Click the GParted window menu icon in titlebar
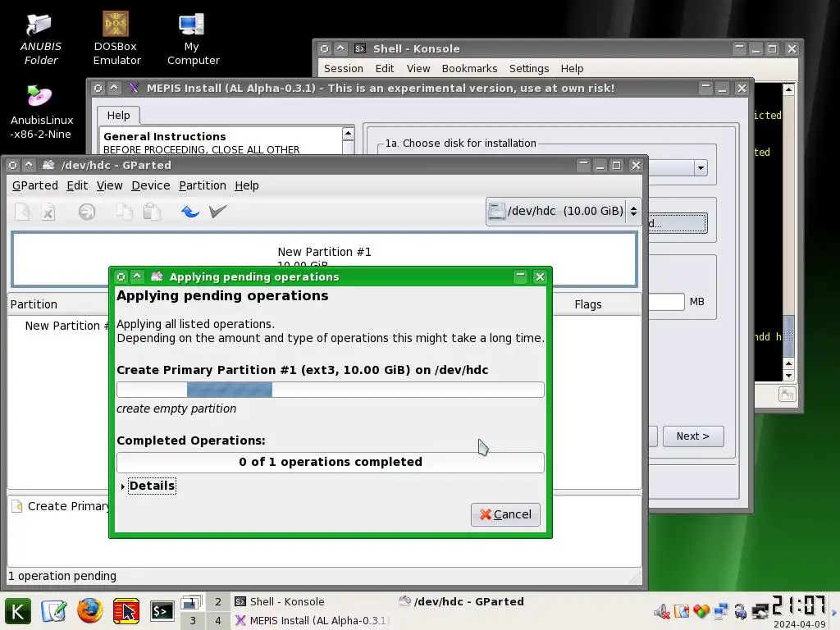This screenshot has width=840, height=630. [13, 165]
